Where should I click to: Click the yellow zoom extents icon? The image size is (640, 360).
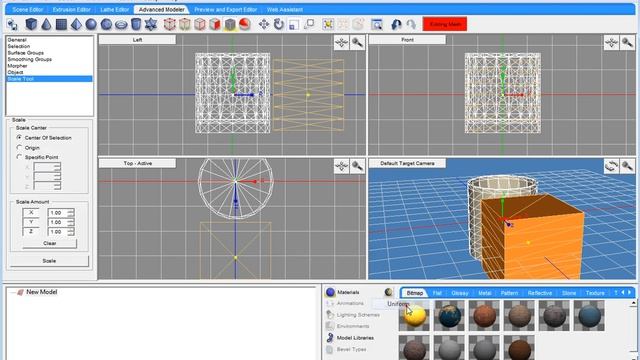tap(328, 24)
